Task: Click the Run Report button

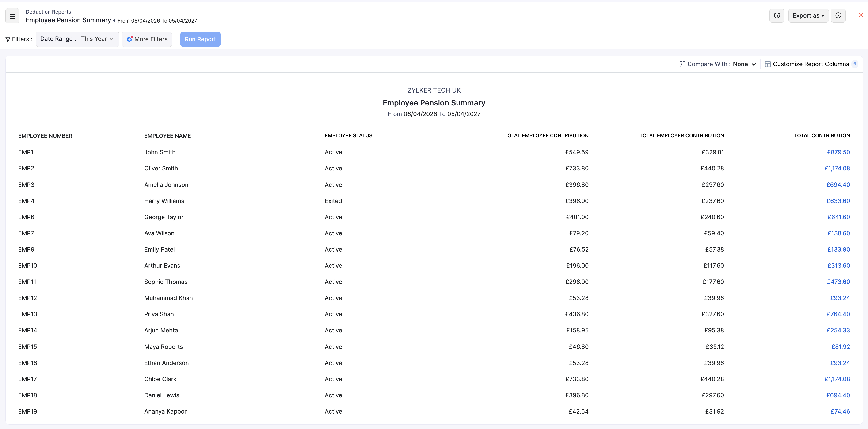Action: click(x=200, y=39)
